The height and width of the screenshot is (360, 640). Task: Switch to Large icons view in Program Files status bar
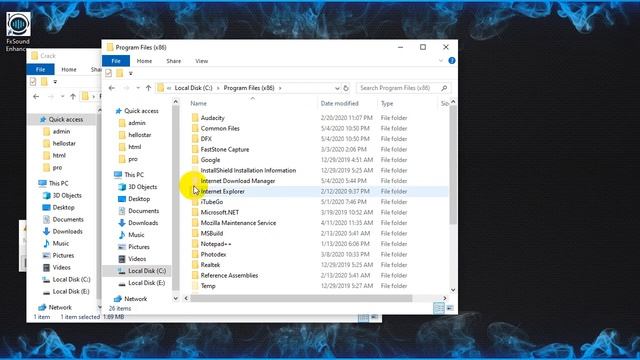(x=450, y=308)
